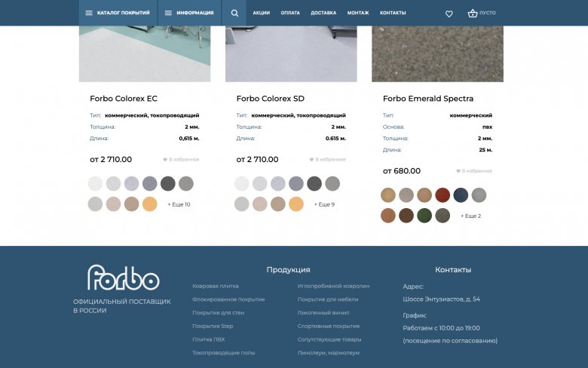Click the Работаем с 10:00 до 19:00 text
The width and height of the screenshot is (588, 368).
(441, 328)
